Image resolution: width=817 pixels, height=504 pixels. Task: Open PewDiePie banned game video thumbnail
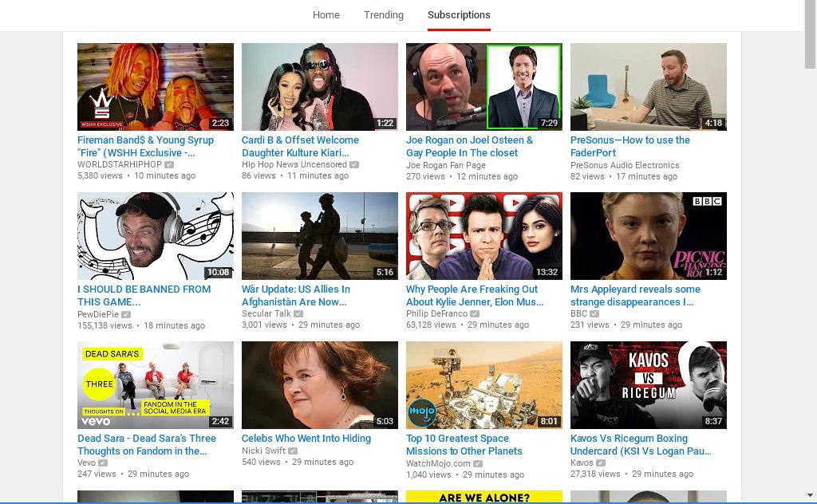coord(156,236)
